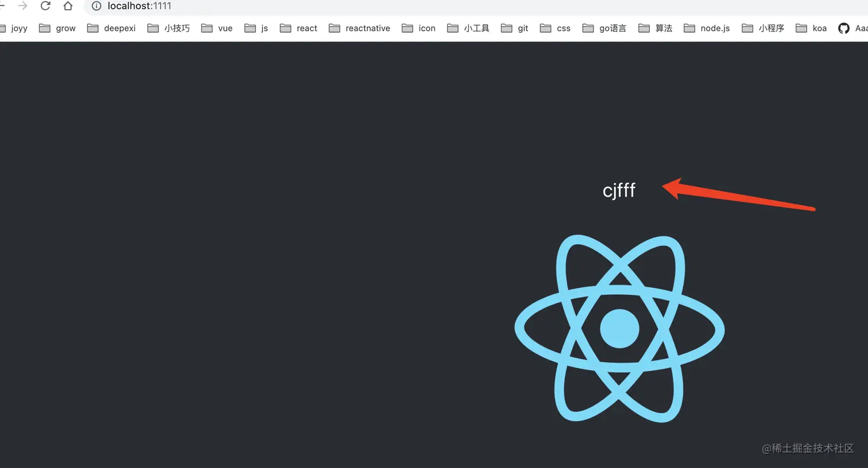Click the cjfff text on the page
Viewport: 868px width, 468px height.
[619, 190]
